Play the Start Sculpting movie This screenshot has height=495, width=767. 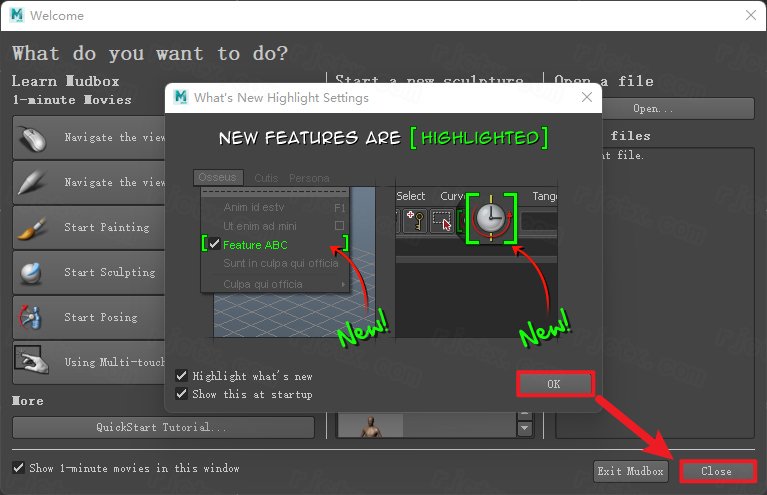click(x=89, y=272)
